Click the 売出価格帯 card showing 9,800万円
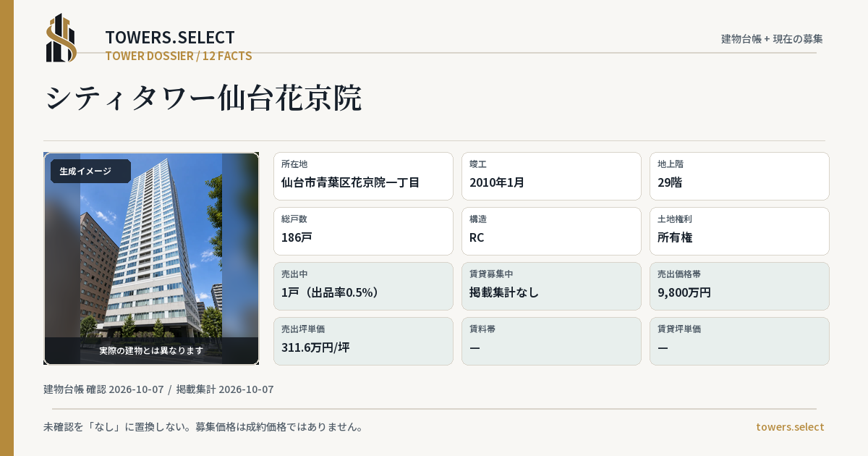The image size is (868, 456). click(739, 286)
